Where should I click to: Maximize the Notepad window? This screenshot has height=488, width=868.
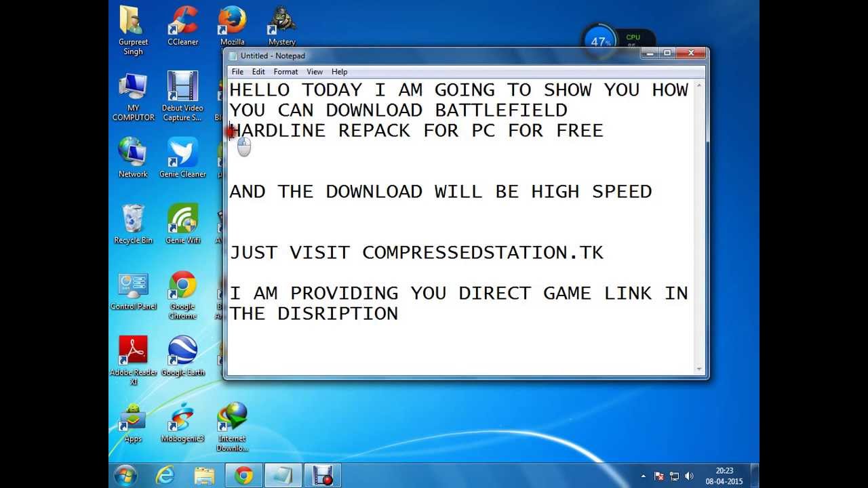coord(667,54)
